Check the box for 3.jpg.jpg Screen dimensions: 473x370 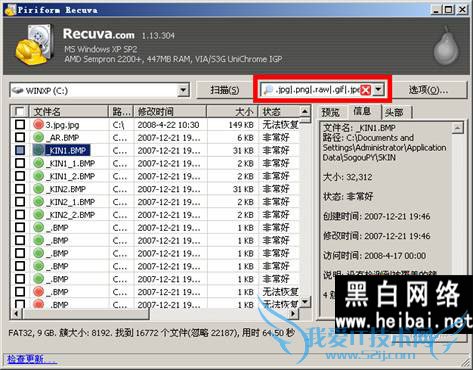(20, 125)
